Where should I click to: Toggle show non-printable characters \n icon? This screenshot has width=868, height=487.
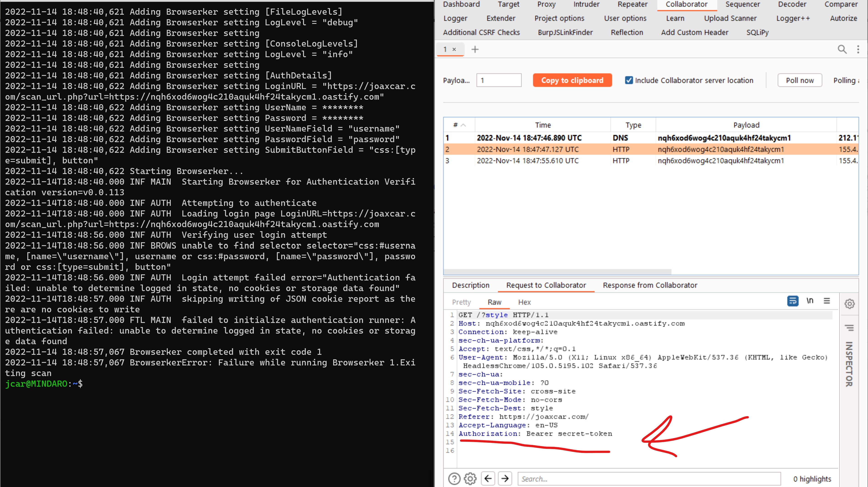pyautogui.click(x=810, y=301)
